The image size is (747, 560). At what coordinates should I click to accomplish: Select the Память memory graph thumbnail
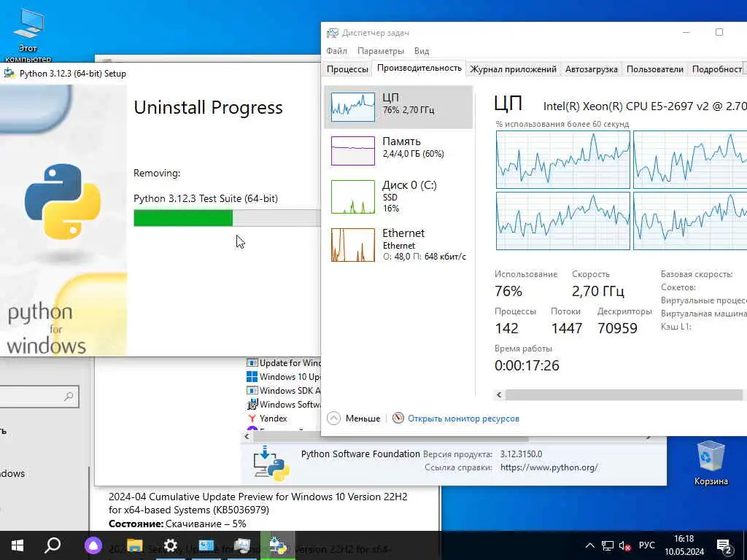point(352,150)
